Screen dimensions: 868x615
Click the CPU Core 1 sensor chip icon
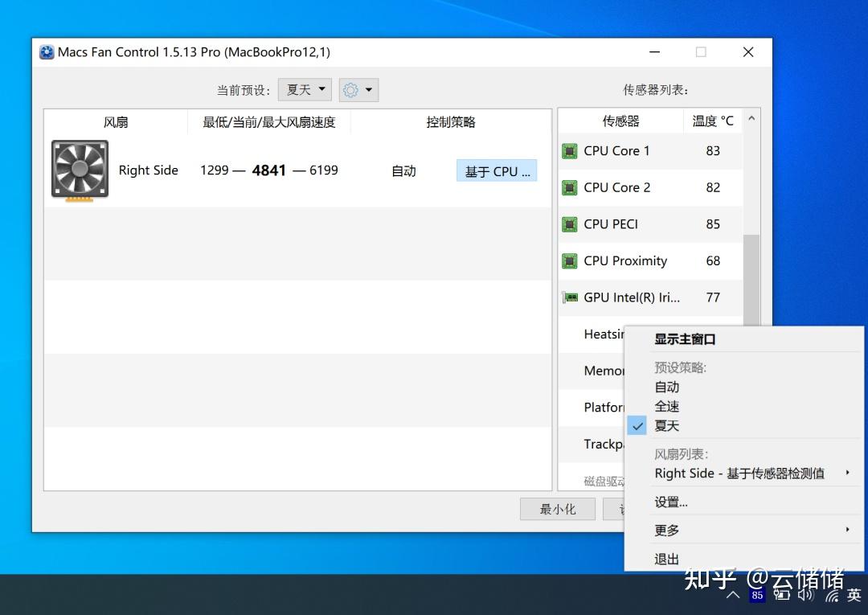[x=569, y=150]
